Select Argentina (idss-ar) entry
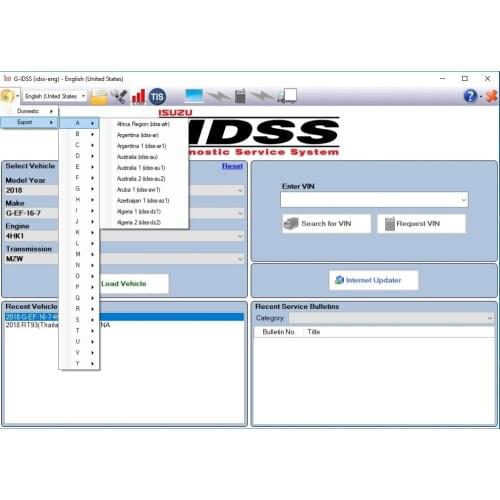Image resolution: width=500 pixels, height=500 pixels. (143, 135)
